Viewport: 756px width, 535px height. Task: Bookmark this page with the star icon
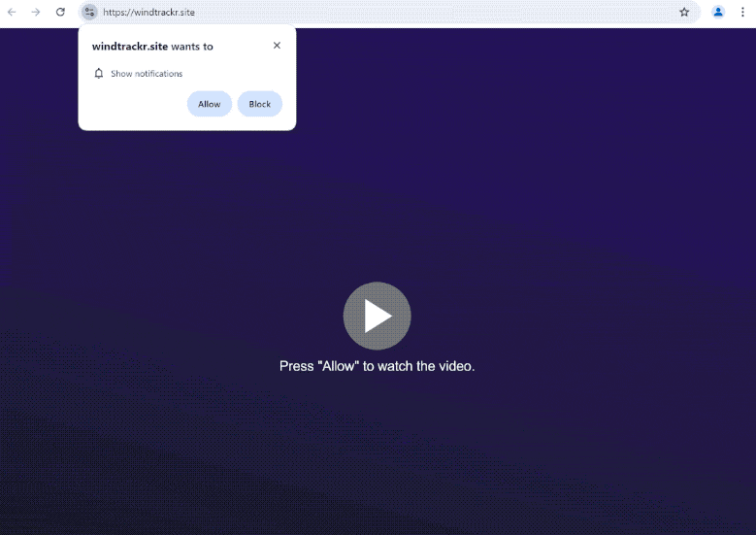point(684,12)
